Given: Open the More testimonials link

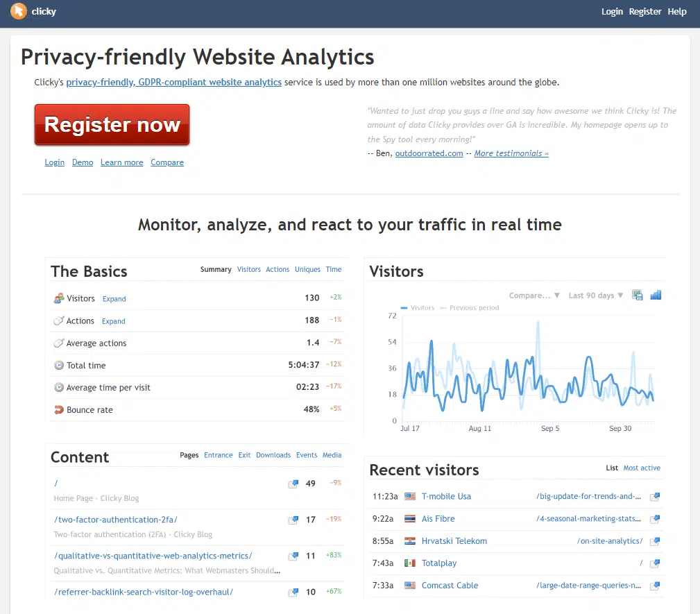Looking at the screenshot, I should (x=511, y=153).
